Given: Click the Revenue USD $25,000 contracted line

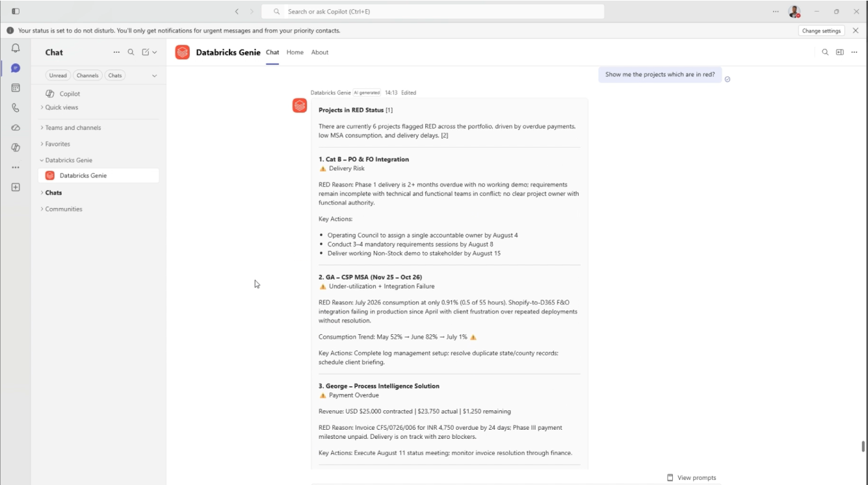Looking at the screenshot, I should pos(415,412).
